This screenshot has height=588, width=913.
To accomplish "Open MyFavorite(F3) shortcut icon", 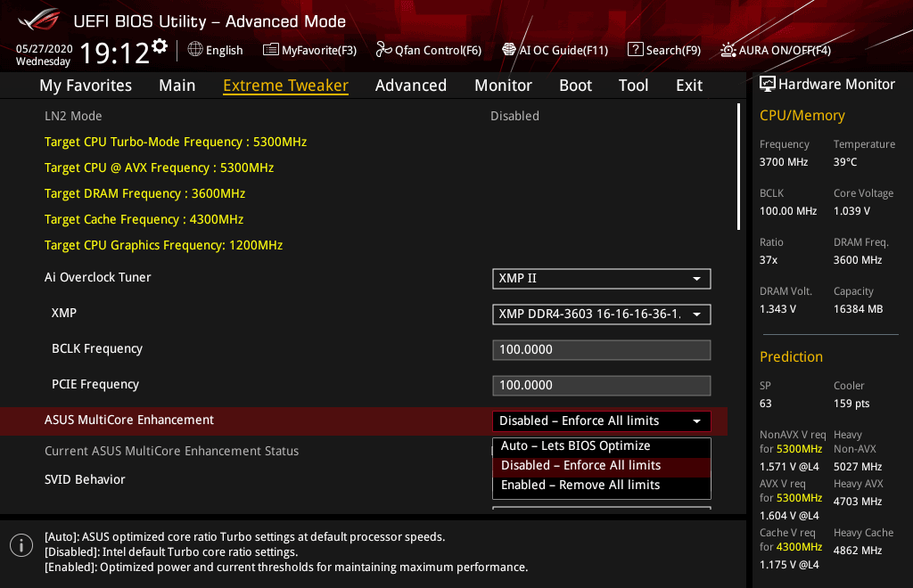I will click(x=271, y=50).
